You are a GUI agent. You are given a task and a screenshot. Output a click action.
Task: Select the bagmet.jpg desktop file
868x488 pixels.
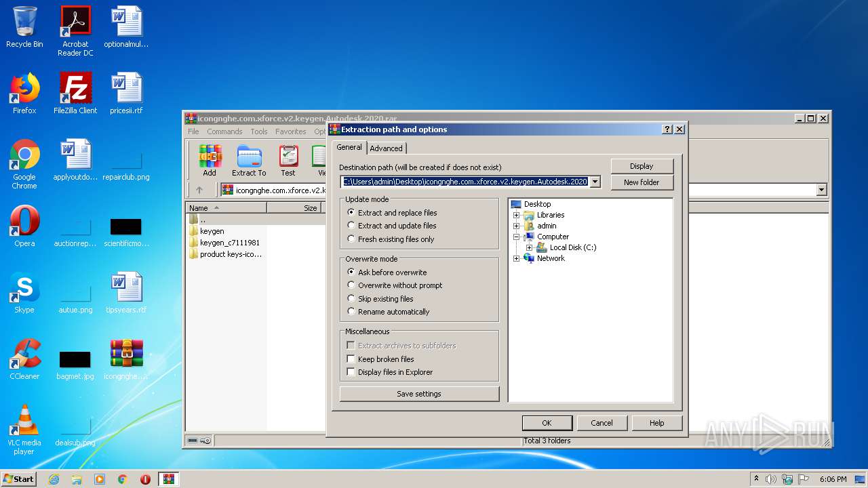click(75, 364)
